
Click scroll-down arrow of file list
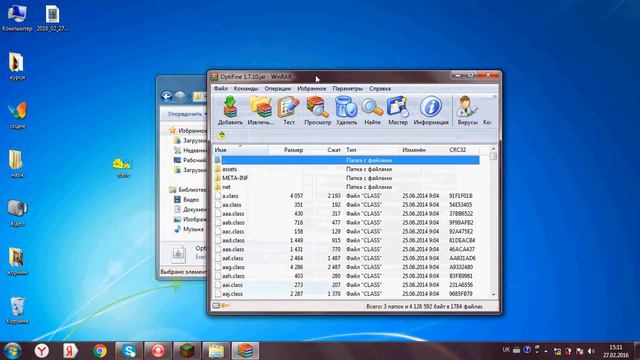(x=493, y=294)
